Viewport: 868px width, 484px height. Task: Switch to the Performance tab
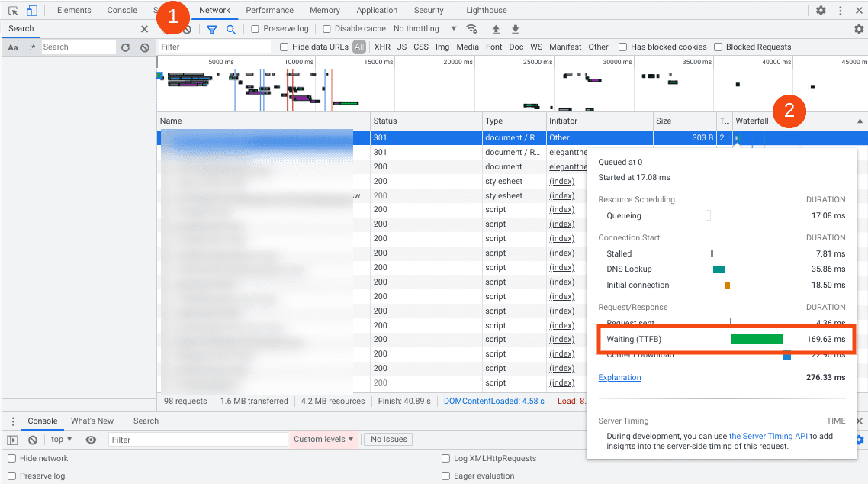[269, 10]
